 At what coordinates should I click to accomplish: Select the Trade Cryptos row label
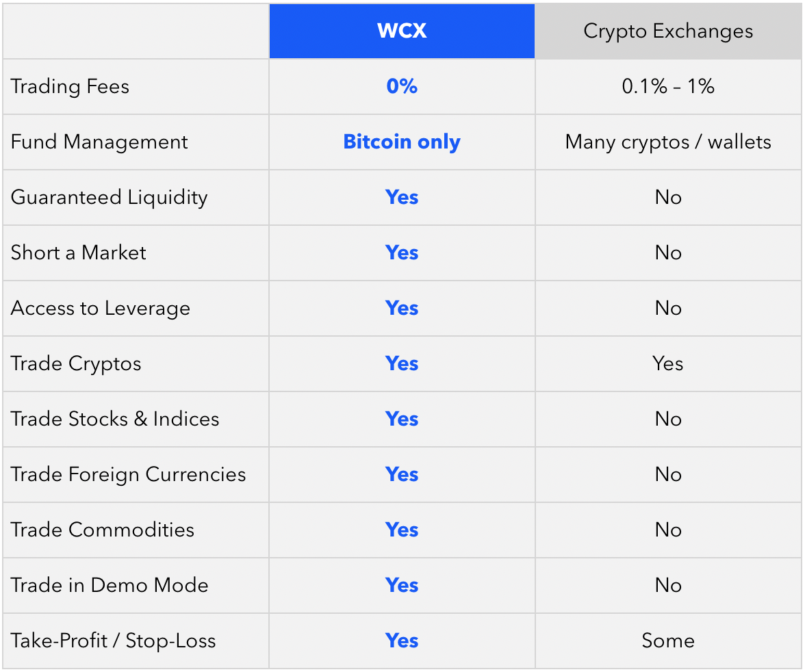[76, 363]
